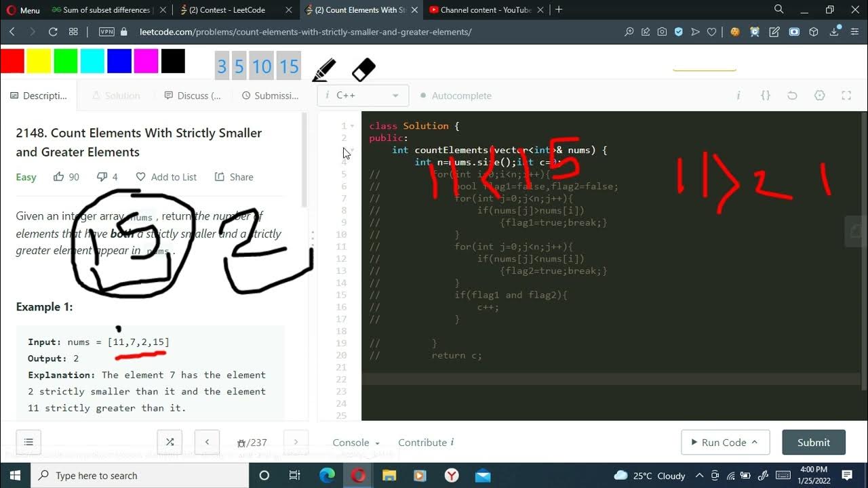Set pen size to 5
This screenshot has width=868, height=488.
point(239,66)
